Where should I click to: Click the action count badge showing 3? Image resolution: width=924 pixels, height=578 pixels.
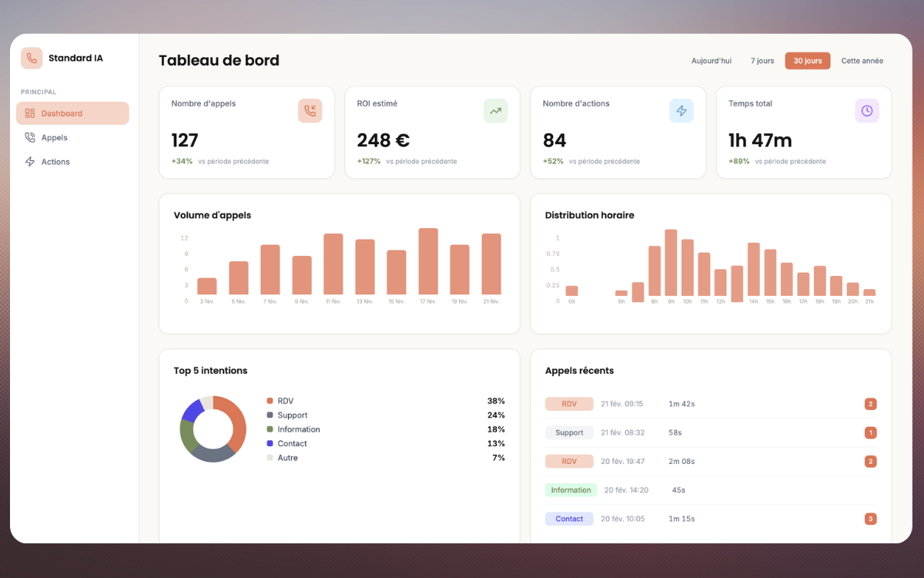tap(871, 519)
